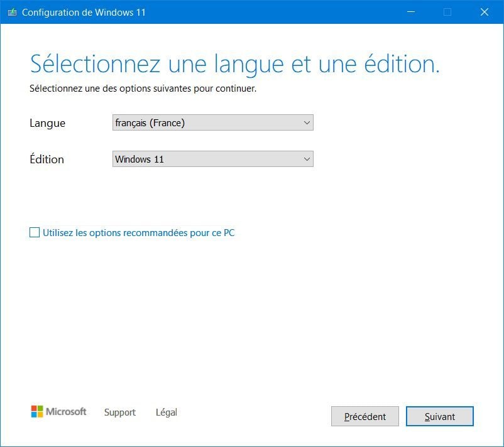
Task: Open the Support link
Action: coord(120,412)
